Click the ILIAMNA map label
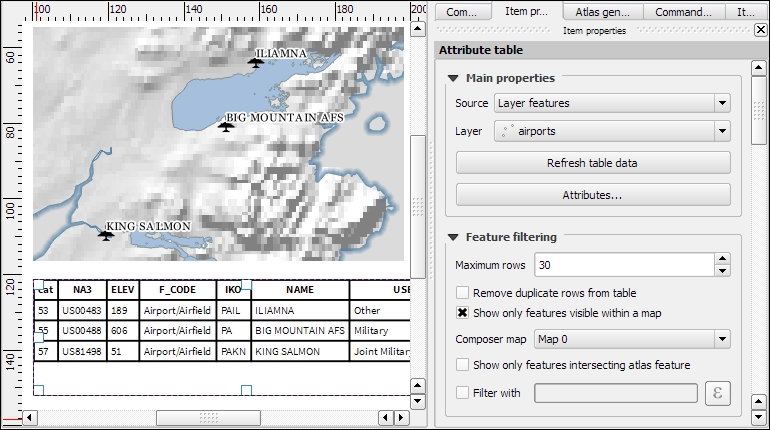Image resolution: width=770 pixels, height=430 pixels. (281, 54)
